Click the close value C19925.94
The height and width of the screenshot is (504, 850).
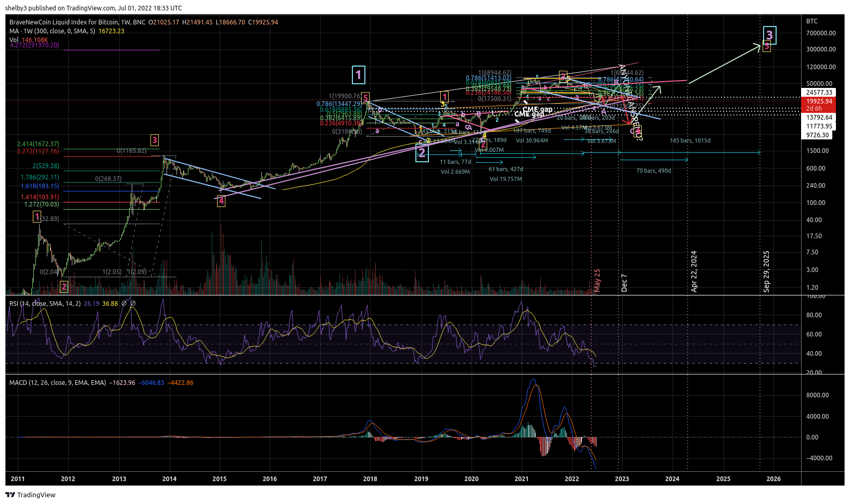click(263, 22)
